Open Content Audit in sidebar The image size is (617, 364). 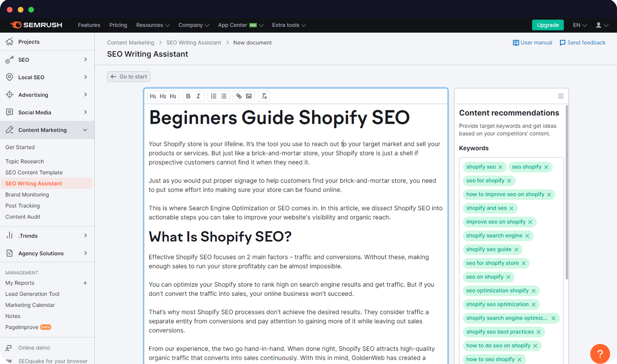[23, 217]
